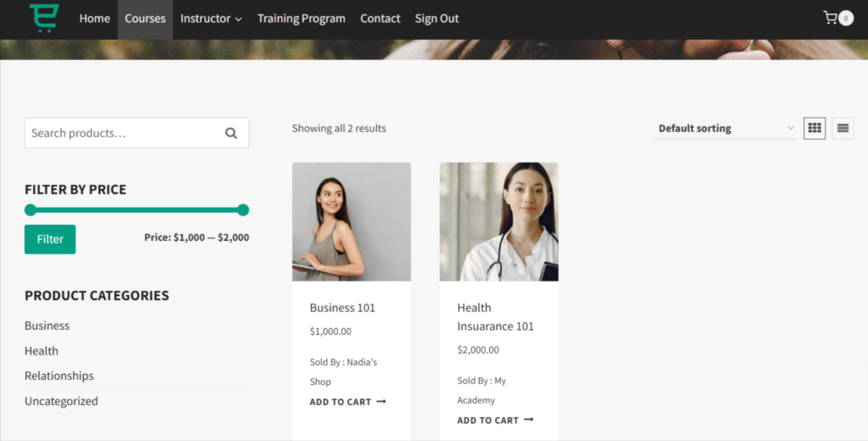Select the Health product category
The height and width of the screenshot is (441, 868).
coord(42,351)
